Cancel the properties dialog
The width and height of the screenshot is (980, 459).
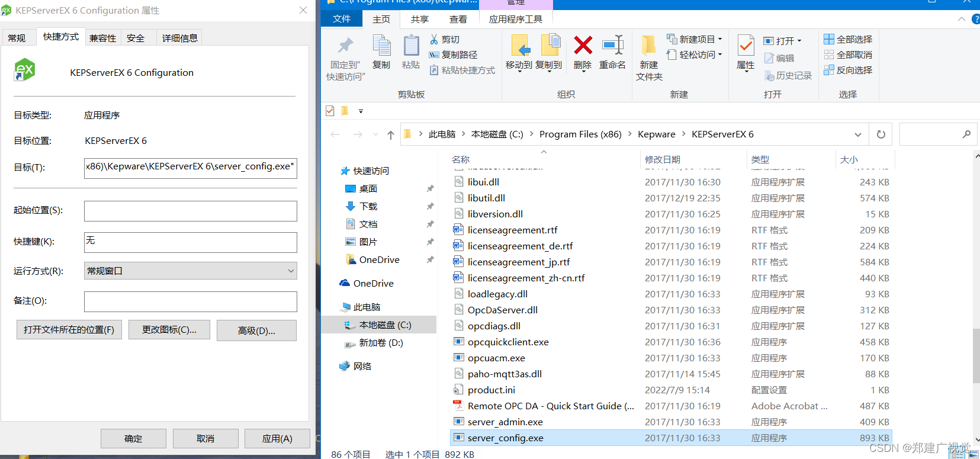(205, 438)
